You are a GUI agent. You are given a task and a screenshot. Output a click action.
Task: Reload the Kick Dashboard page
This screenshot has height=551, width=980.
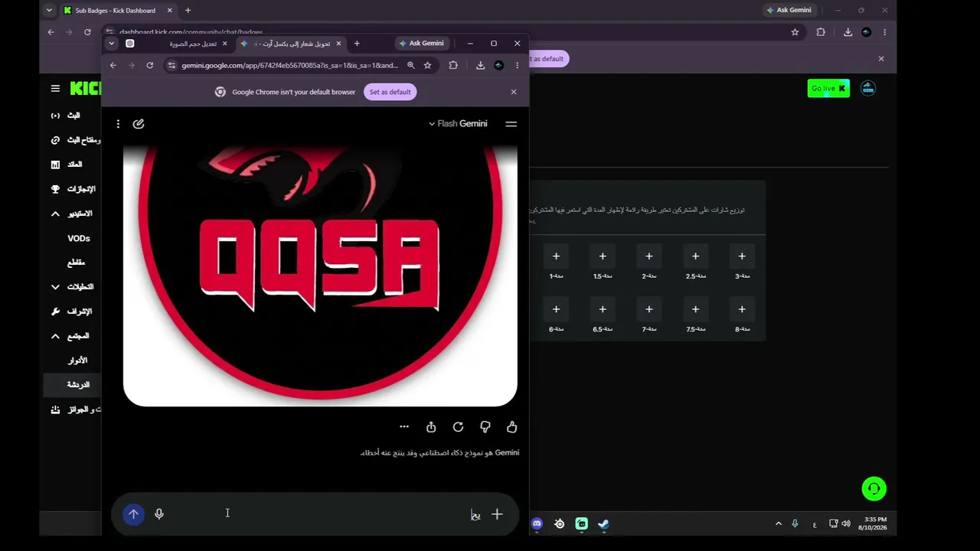(x=87, y=32)
